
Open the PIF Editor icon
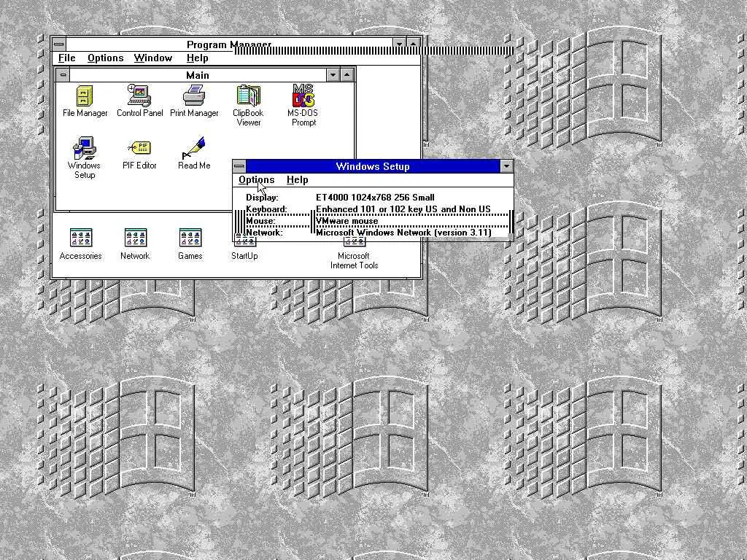tap(139, 155)
